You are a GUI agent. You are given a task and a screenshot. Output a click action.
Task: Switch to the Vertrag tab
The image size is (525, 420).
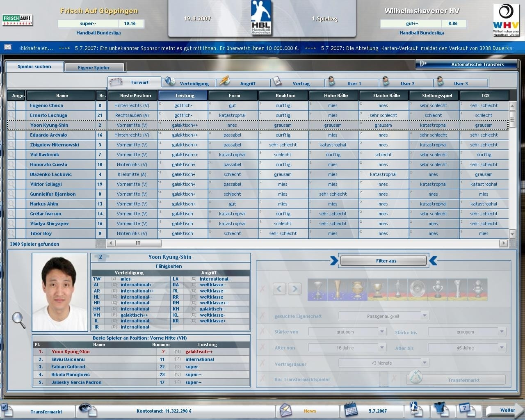297,83
